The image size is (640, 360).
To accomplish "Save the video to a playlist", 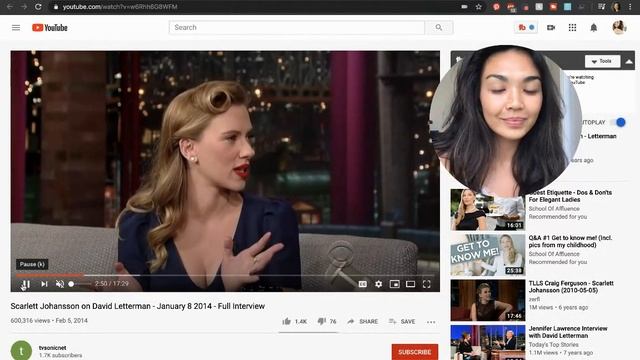I will [x=402, y=322].
